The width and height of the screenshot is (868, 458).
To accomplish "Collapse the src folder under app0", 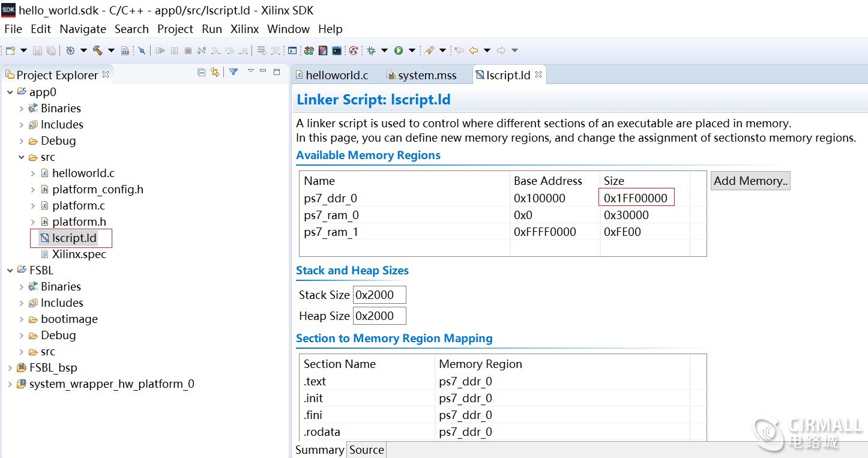I will (21, 157).
